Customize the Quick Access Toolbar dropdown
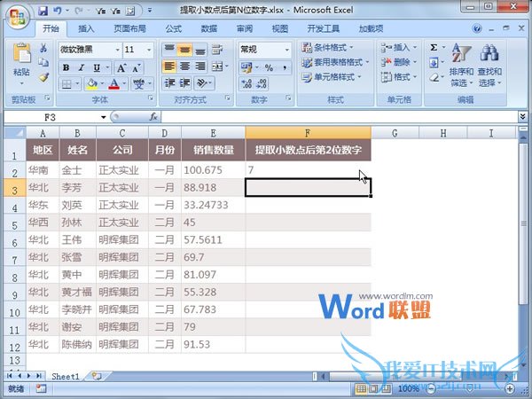Image resolution: width=532 pixels, height=399 pixels. pyautogui.click(x=150, y=11)
